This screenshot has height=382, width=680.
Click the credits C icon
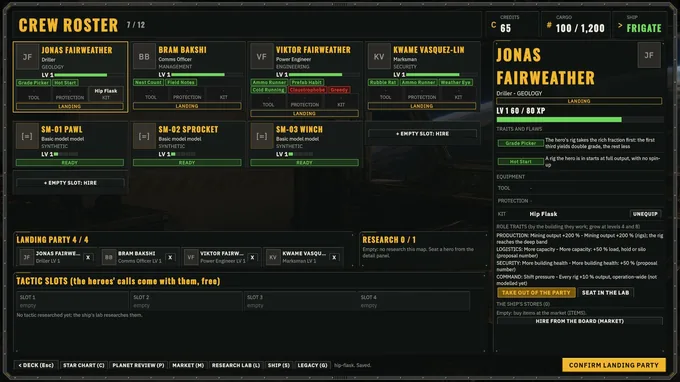(494, 26)
